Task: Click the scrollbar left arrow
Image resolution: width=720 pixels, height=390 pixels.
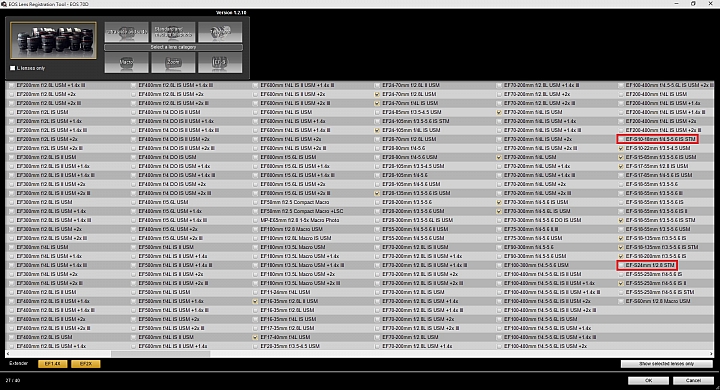Action: (x=8, y=354)
